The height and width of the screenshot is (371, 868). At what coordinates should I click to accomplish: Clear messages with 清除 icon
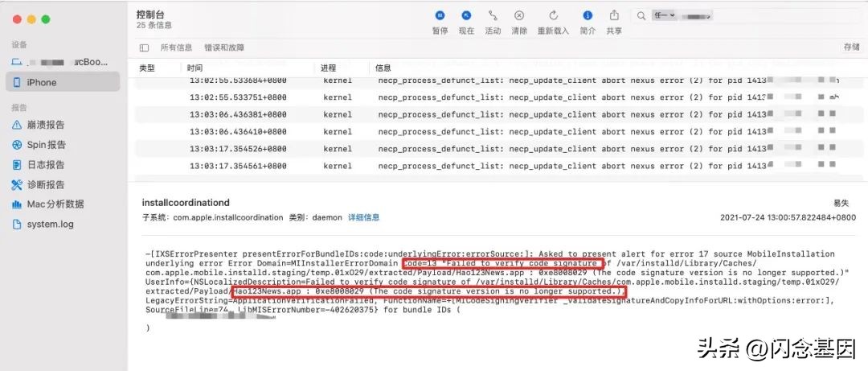519,15
